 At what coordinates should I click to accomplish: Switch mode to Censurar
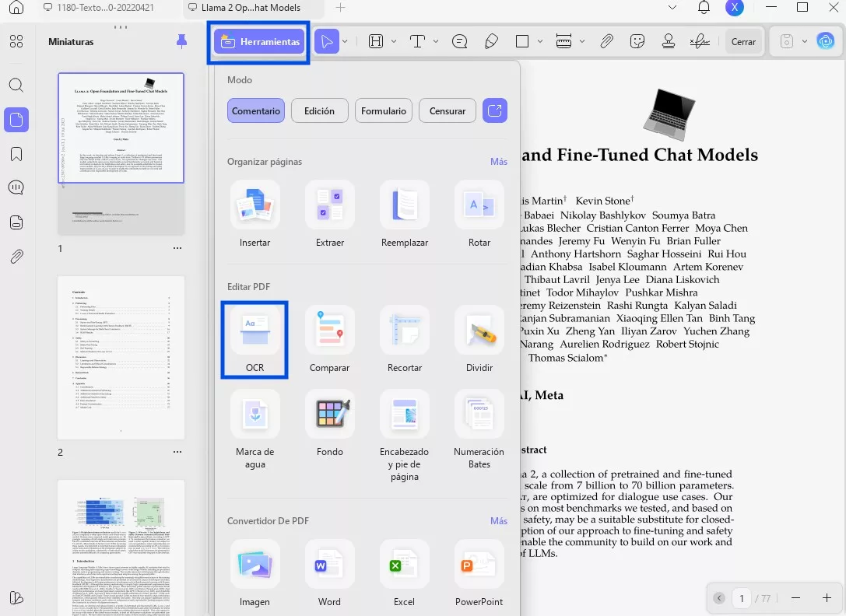coord(448,110)
